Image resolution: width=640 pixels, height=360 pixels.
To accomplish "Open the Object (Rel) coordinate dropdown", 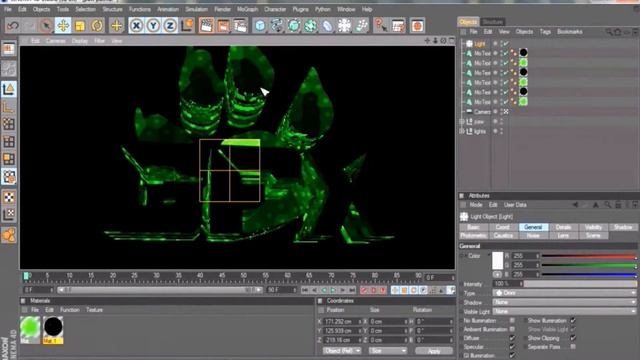I will tap(342, 351).
